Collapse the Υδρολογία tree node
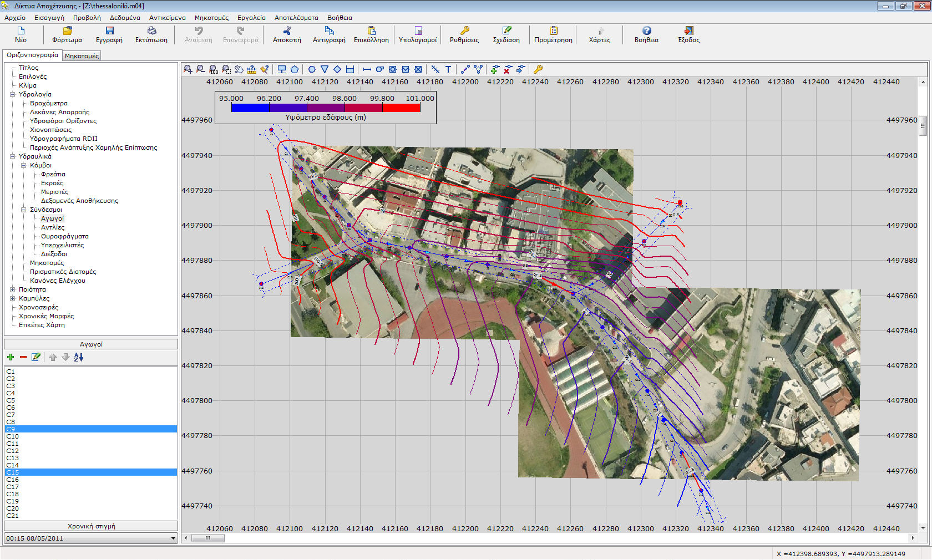 tap(13, 94)
